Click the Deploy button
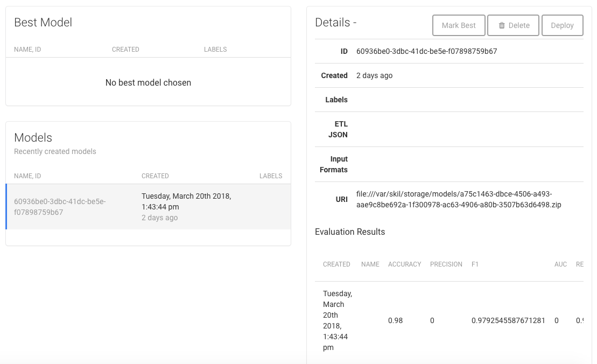 [x=562, y=25]
